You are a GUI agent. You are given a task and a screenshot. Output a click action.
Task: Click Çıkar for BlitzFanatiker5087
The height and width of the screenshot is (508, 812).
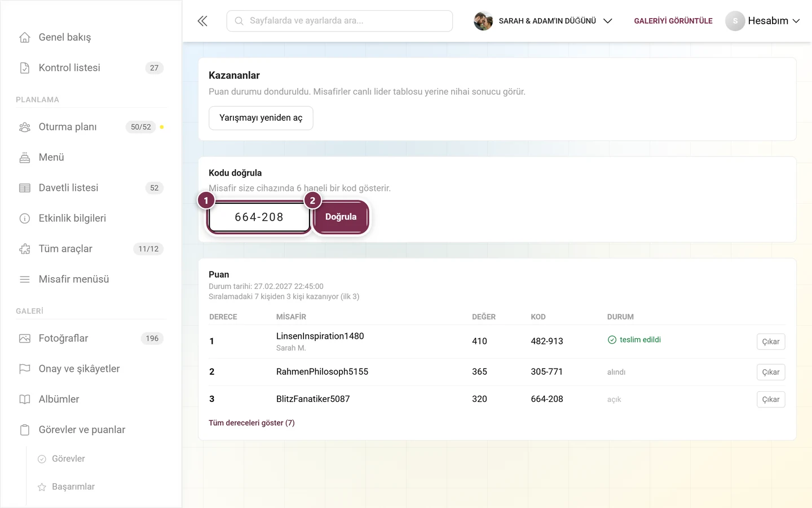click(x=771, y=399)
